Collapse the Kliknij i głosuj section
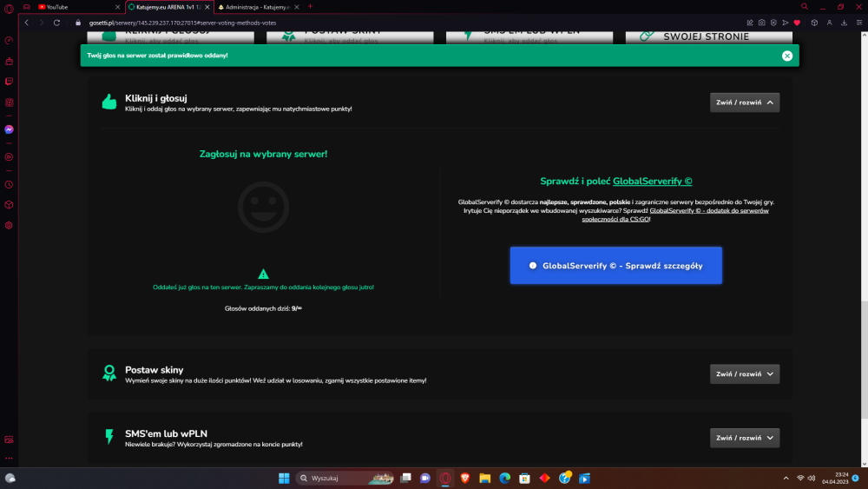Image resolution: width=868 pixels, height=489 pixels. click(x=745, y=102)
